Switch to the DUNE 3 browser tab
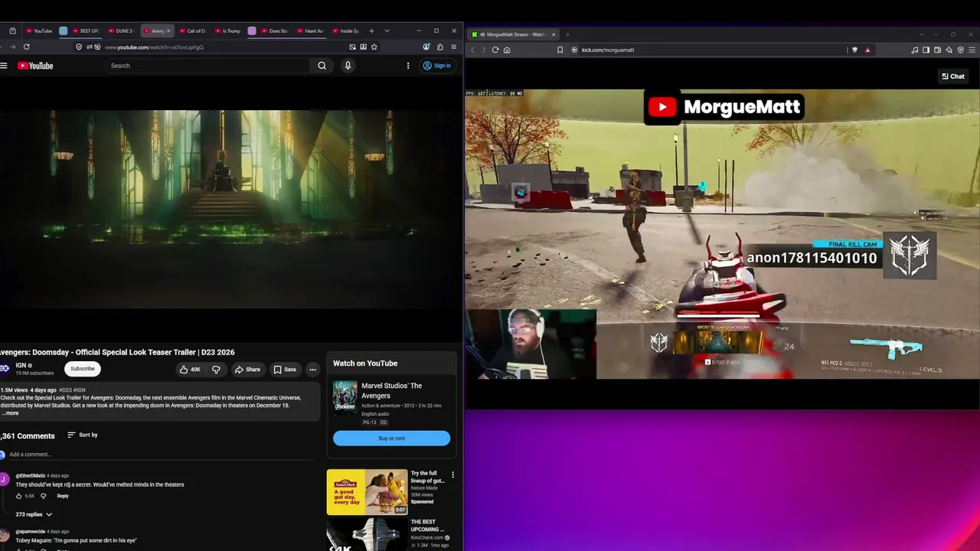The width and height of the screenshot is (980, 551). coord(121,31)
